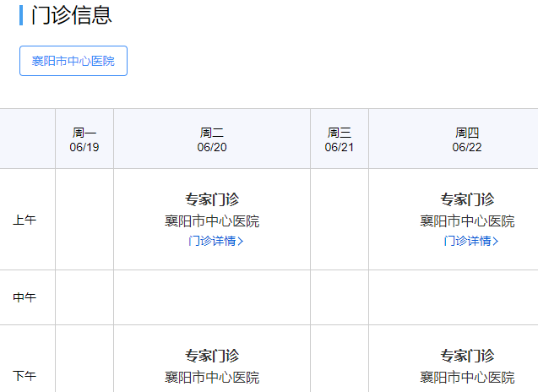Select the 周四 06/22 column header

coord(467,139)
